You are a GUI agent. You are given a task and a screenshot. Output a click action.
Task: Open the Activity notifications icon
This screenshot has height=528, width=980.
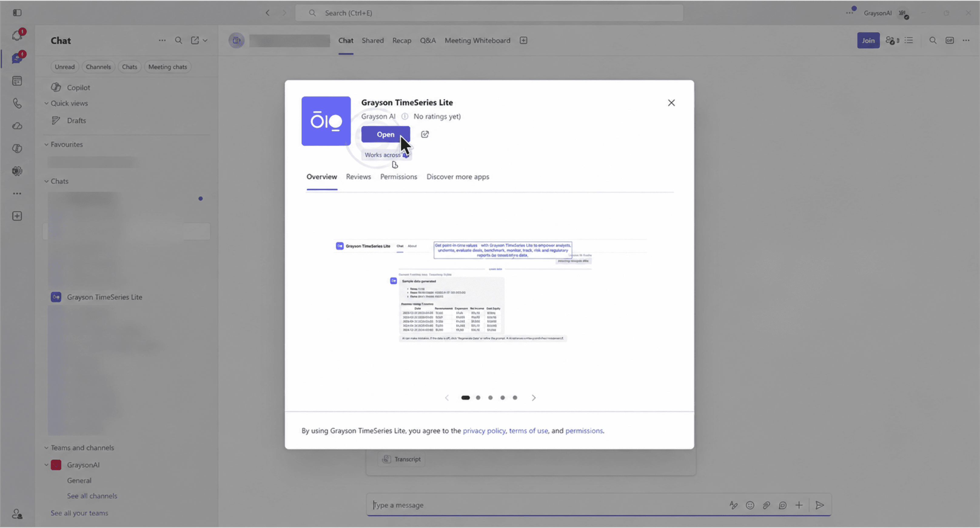click(17, 36)
